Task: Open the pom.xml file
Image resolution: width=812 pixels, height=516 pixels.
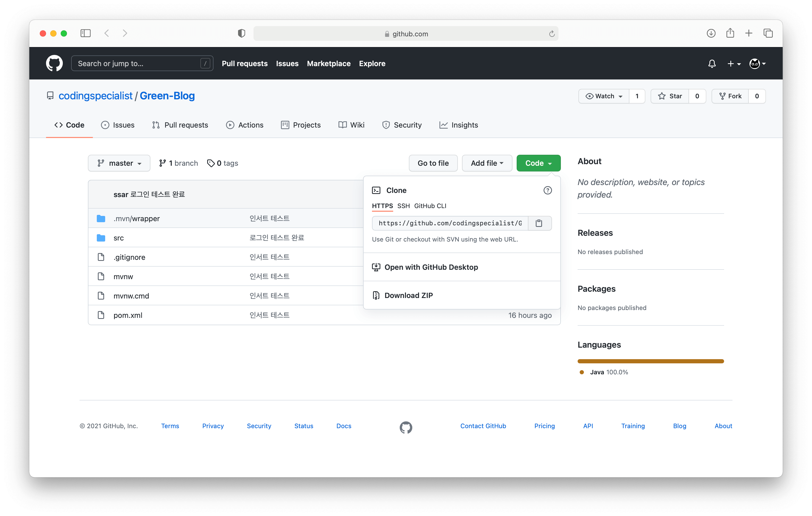Action: coord(128,315)
